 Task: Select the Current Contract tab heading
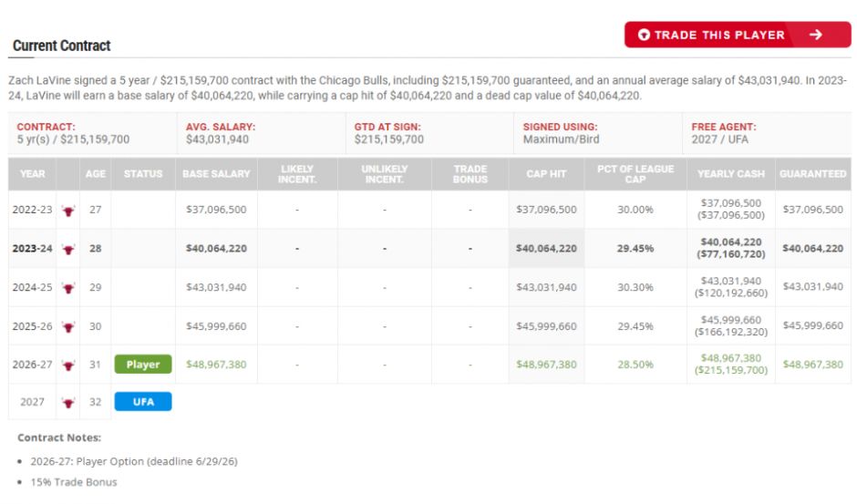[x=61, y=46]
